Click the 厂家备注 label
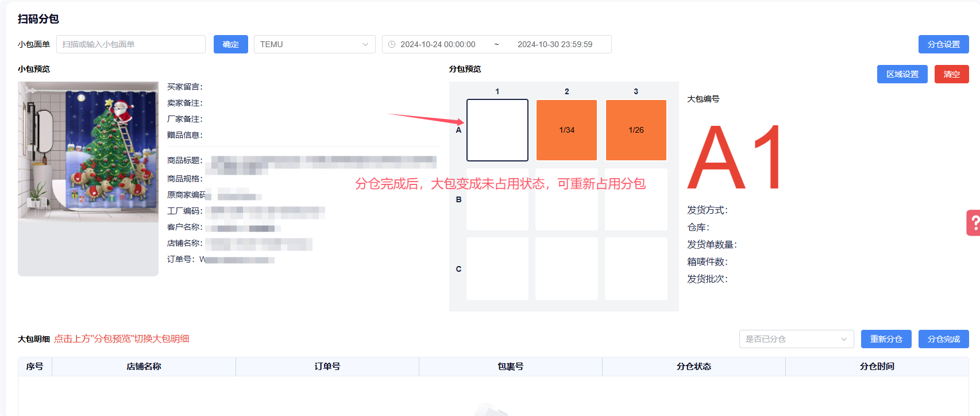 click(x=185, y=119)
